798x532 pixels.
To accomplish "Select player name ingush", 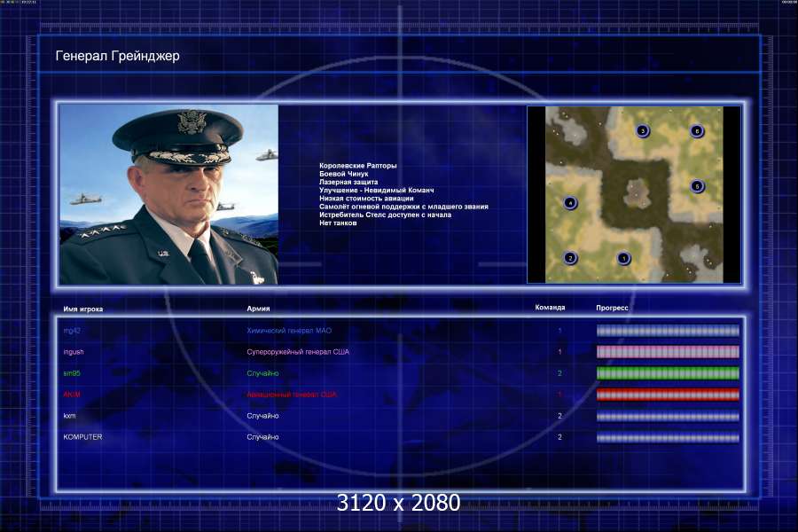I will (74, 352).
